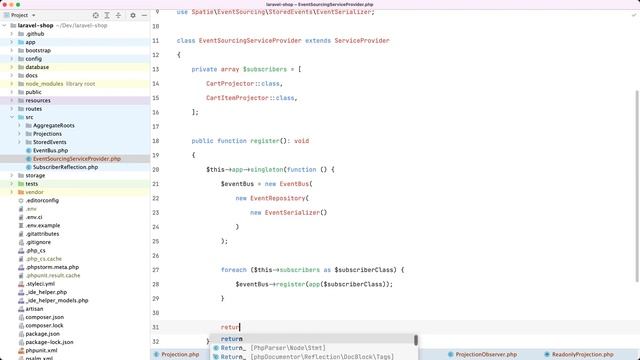
Task: Switch to ReadonlyProjection.php editor tab
Action: (579, 355)
